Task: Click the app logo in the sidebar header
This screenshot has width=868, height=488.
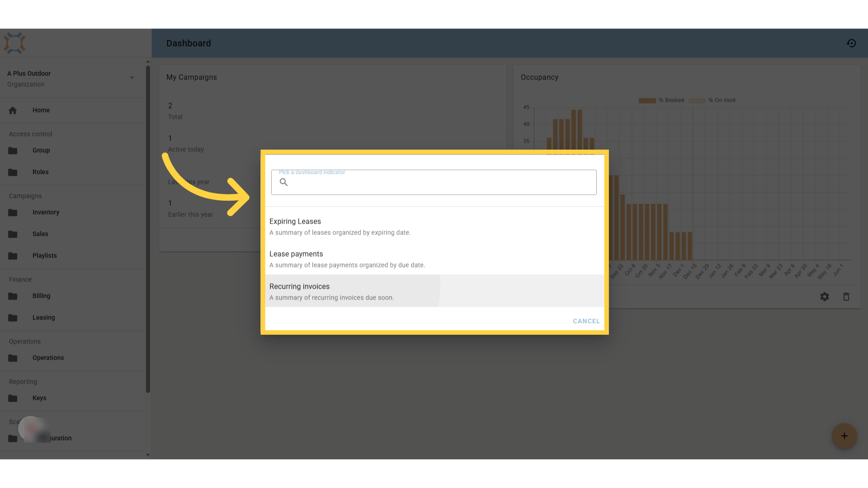Action: point(14,43)
